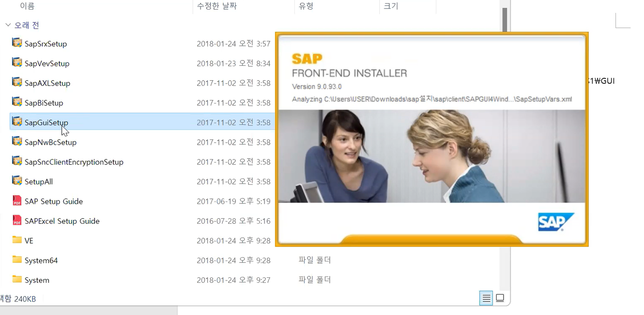
Task: Switch to large icons view layout
Action: pyautogui.click(x=500, y=298)
